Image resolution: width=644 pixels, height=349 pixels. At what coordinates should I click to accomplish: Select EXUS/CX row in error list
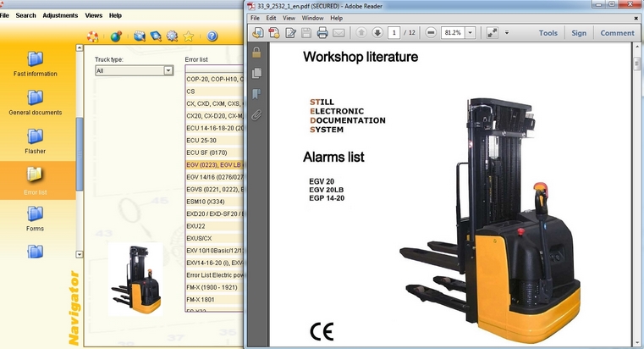214,238
